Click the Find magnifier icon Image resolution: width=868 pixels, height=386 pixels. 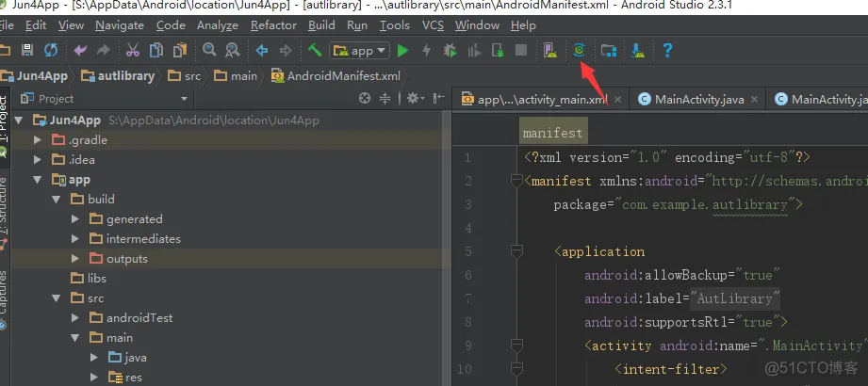tap(209, 50)
